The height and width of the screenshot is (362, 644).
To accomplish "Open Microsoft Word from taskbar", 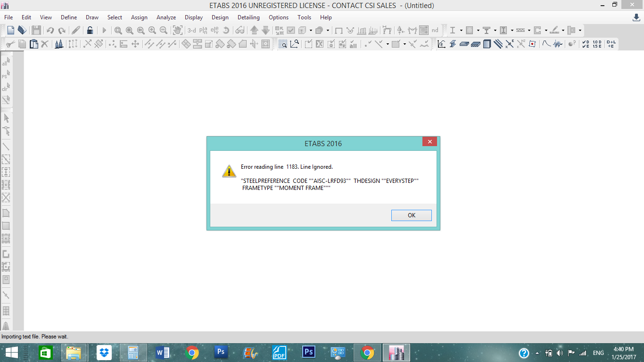I will [x=162, y=353].
